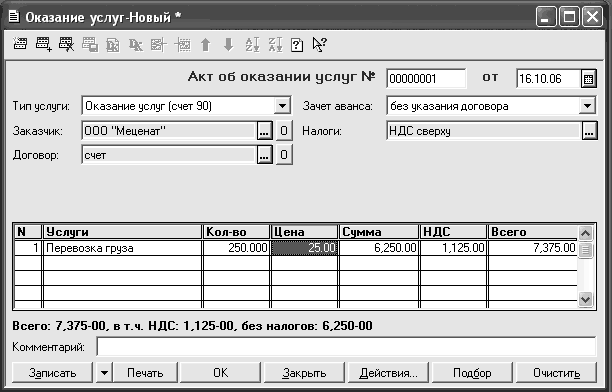612x392 pixels.
Task: Click the Действия... button
Action: click(388, 373)
